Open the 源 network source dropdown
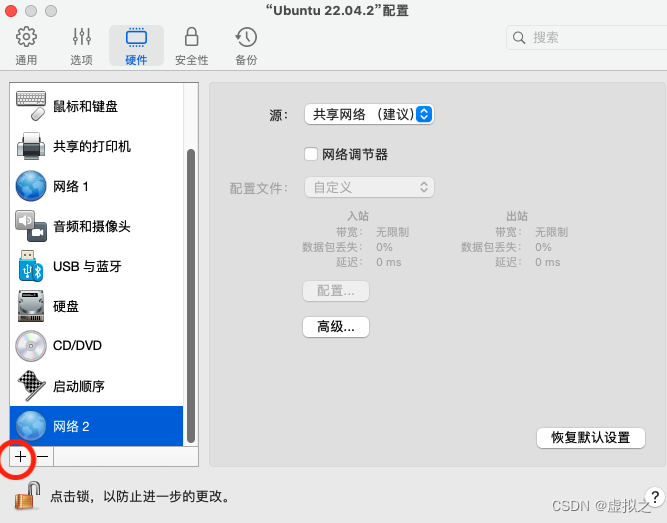Image resolution: width=667 pixels, height=523 pixels. (369, 114)
